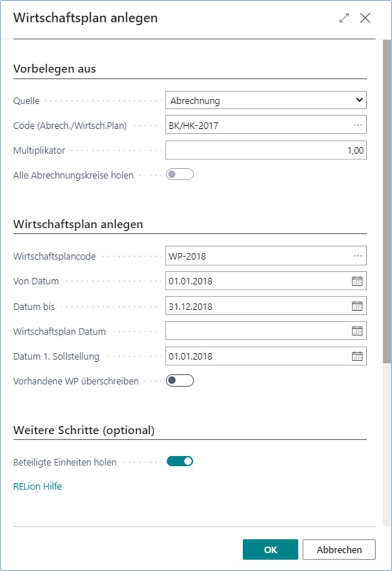Click the Multiplikator input field
Image resolution: width=392 pixels, height=571 pixels.
[x=265, y=150]
